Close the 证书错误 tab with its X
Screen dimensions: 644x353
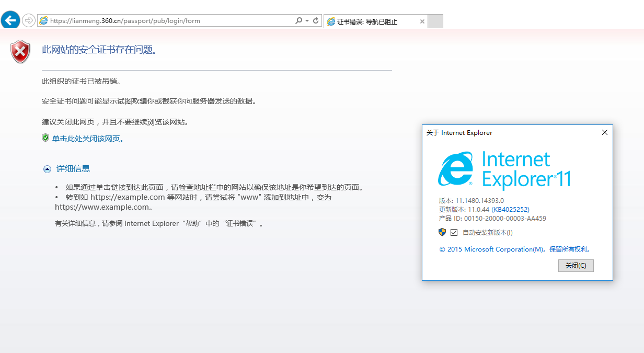[422, 21]
